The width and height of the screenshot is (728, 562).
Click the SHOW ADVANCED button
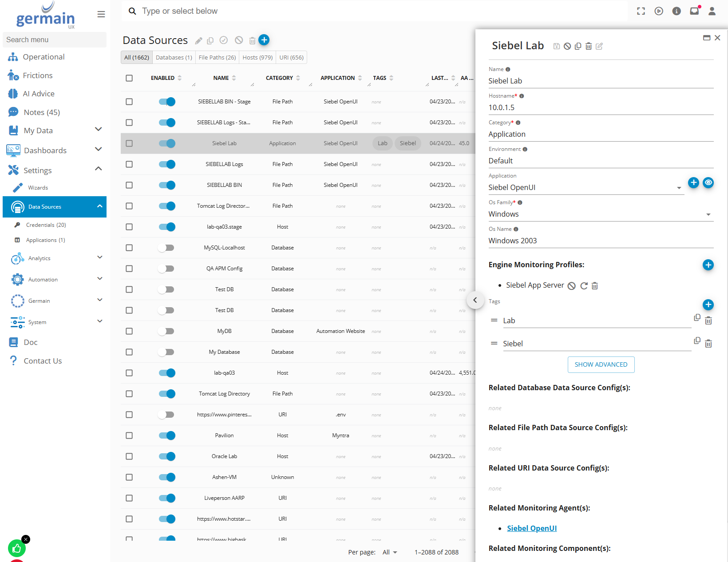601,364
